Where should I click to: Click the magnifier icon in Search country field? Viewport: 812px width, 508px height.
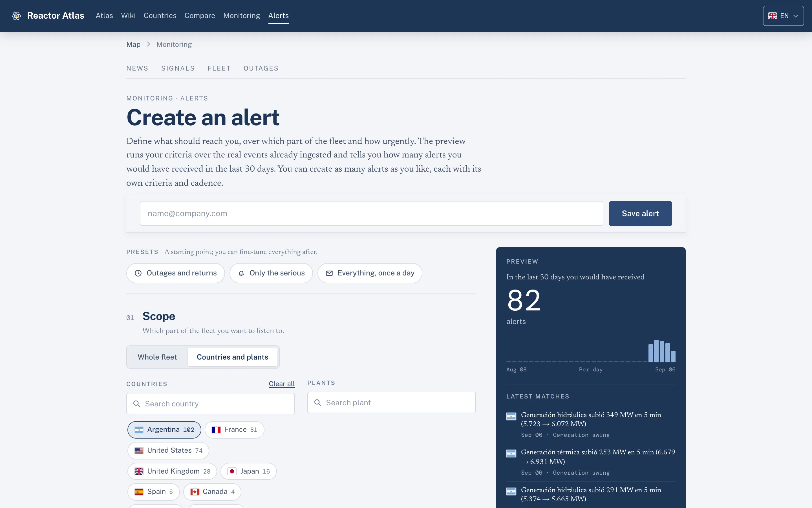(136, 404)
